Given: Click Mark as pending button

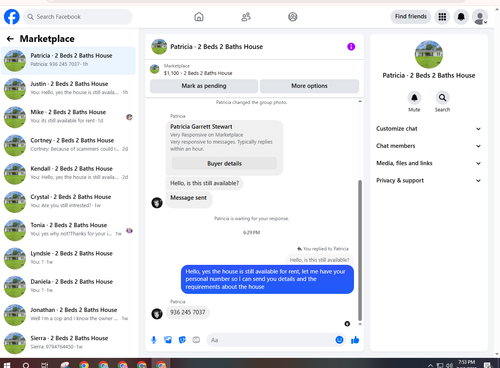Looking at the screenshot, I should click(204, 86).
